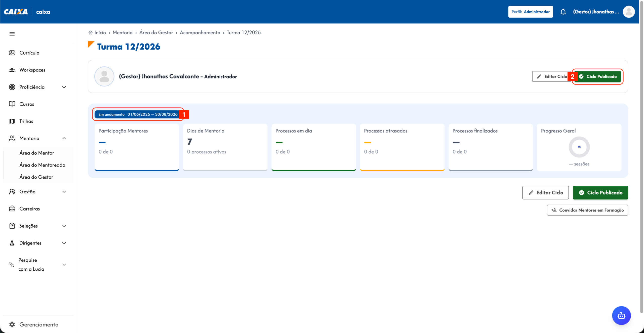
Task: Open Área do Gestor submenu item
Action: pos(36,177)
